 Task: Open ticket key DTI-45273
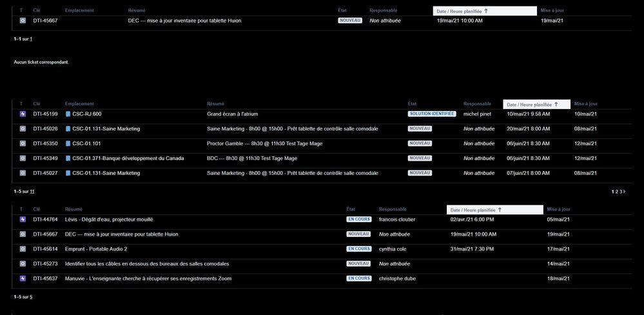click(x=45, y=264)
